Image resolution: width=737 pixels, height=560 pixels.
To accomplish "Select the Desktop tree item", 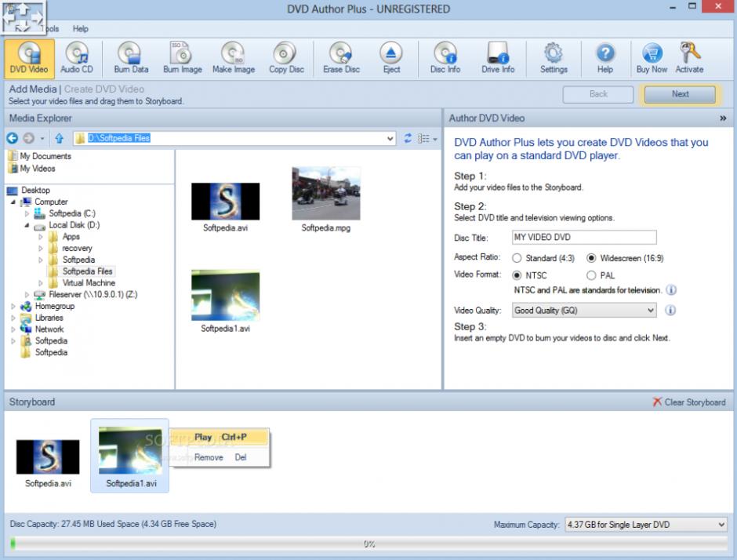I will (x=35, y=190).
